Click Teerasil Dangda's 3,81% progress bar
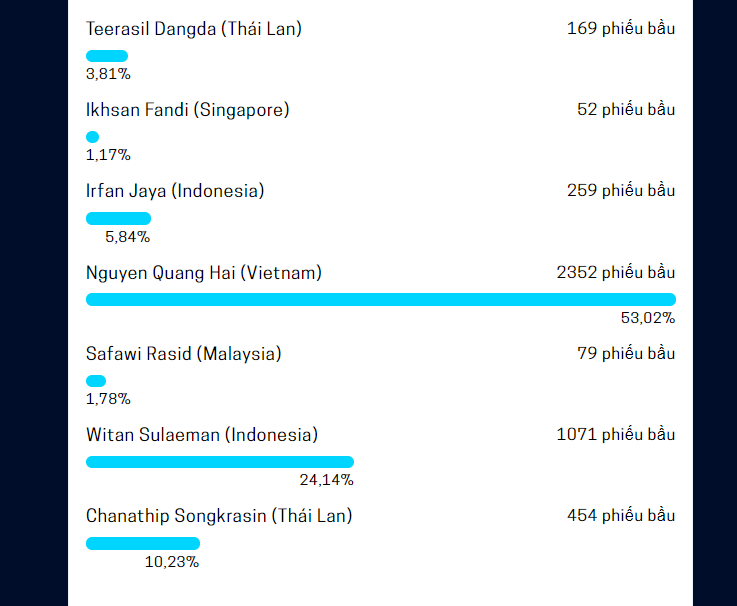 click(107, 56)
